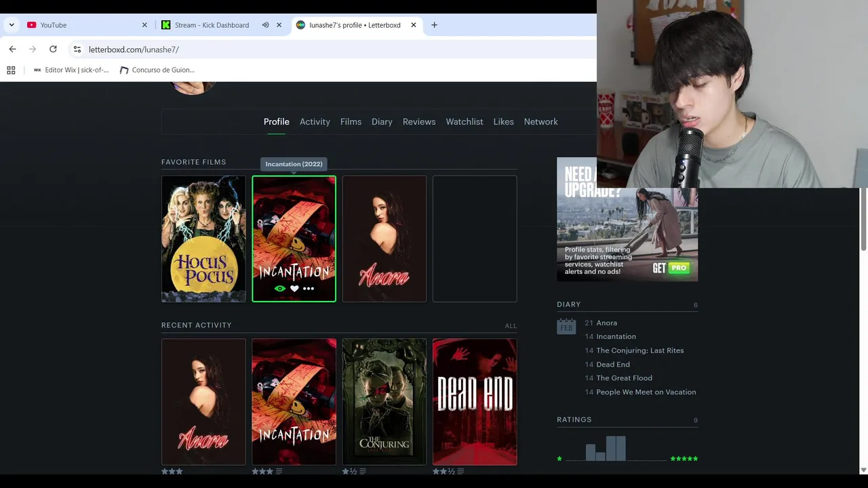This screenshot has width=868, height=488.
Task: Open the Likes tab
Action: pos(503,122)
